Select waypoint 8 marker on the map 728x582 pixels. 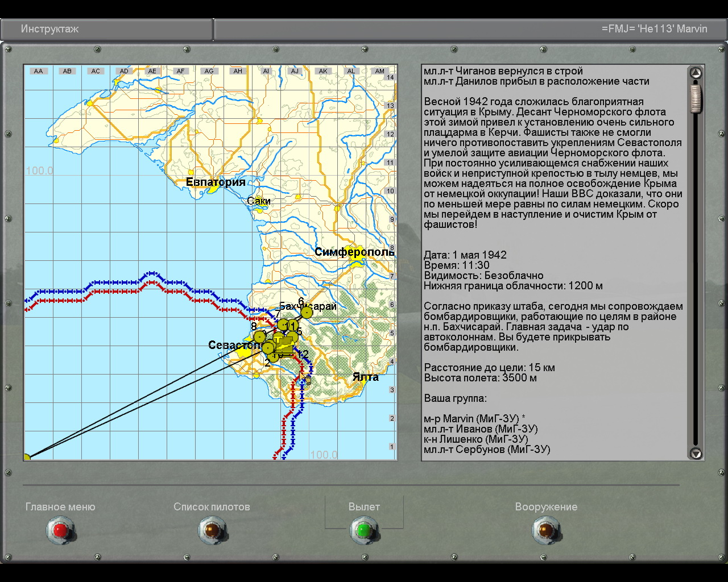259,336
